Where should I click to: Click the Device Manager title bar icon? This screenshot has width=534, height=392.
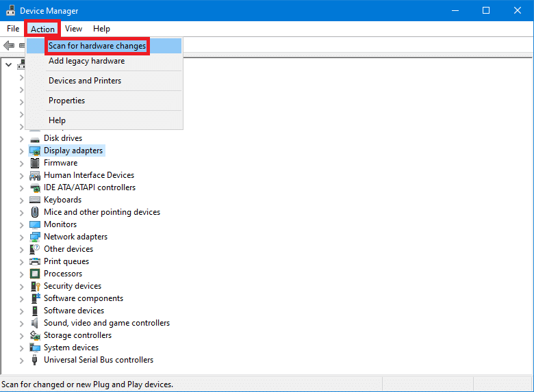10,10
